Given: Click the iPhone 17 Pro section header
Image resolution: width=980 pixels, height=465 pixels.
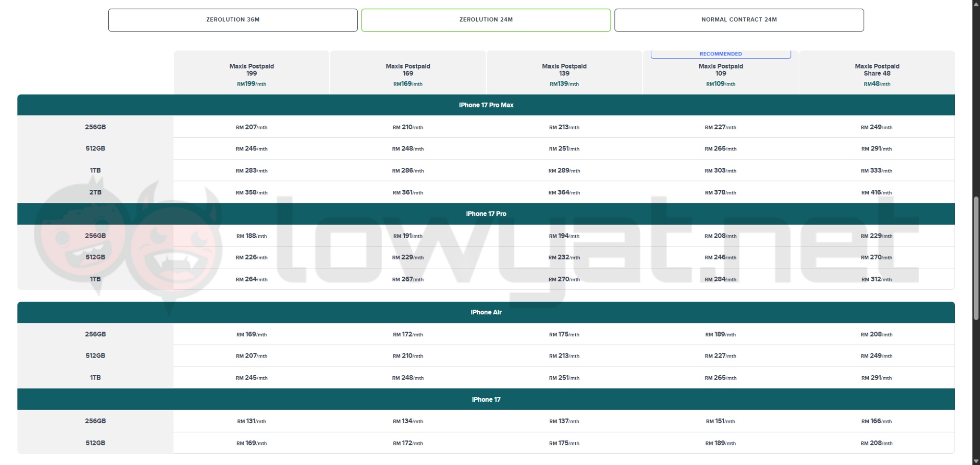Looking at the screenshot, I should [486, 214].
